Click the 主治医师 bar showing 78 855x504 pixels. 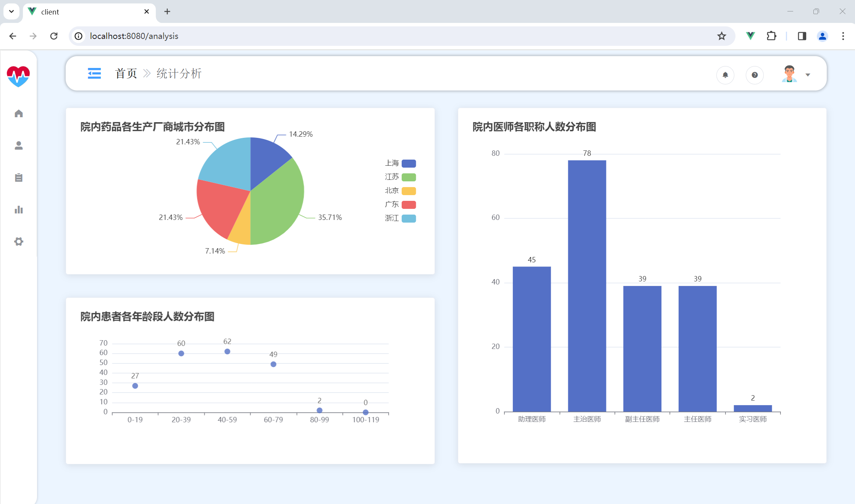587,286
